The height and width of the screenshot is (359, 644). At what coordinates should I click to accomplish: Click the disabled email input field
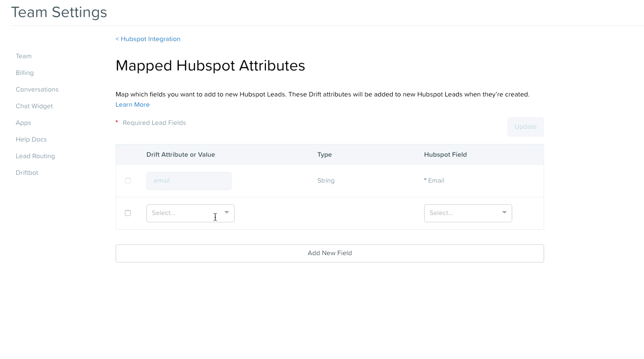(189, 181)
